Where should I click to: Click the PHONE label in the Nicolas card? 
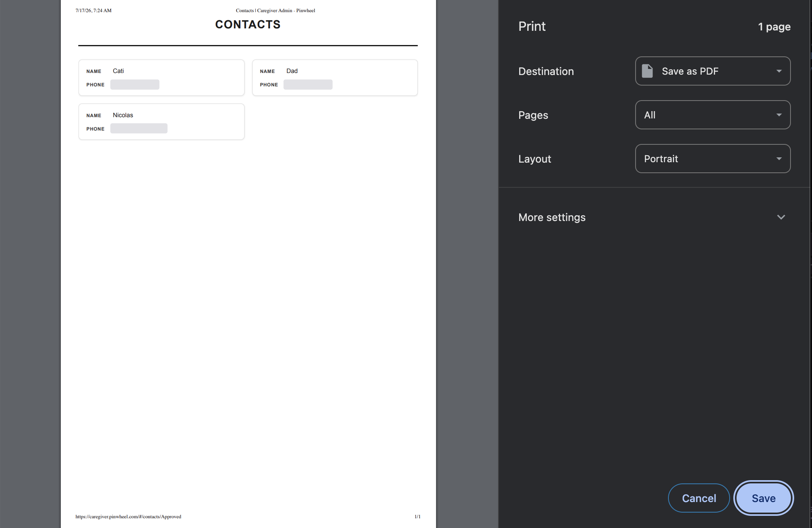(x=95, y=129)
